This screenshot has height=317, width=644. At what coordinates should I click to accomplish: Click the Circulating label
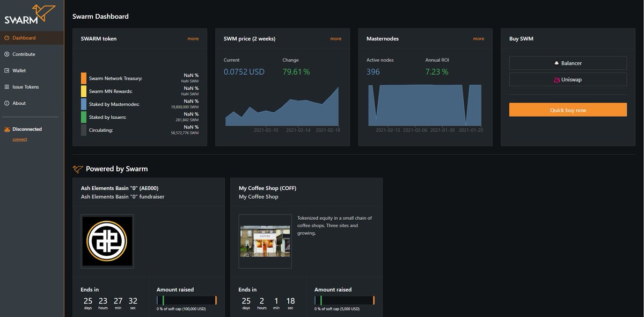click(101, 130)
